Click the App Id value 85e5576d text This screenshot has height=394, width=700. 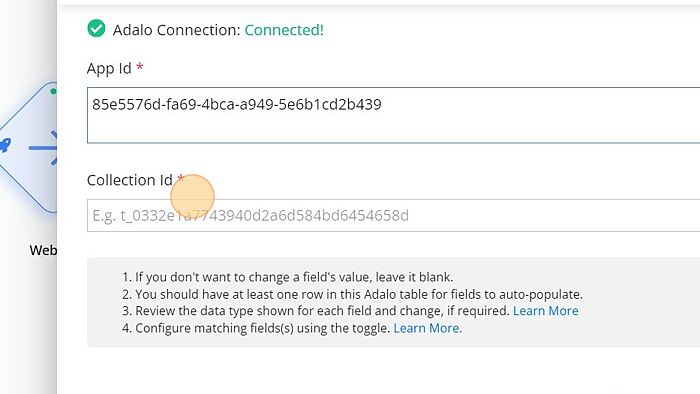(x=237, y=104)
